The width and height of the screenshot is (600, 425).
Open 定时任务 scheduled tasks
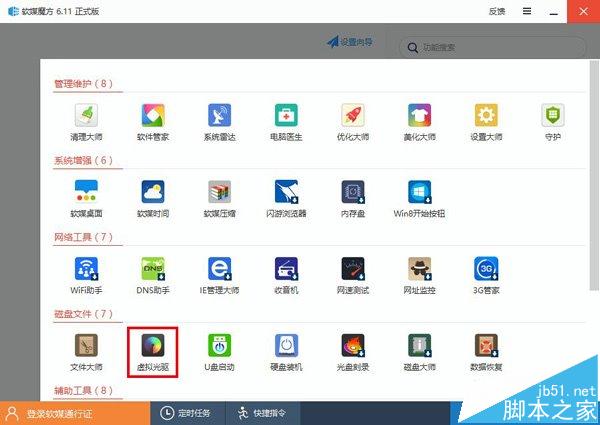click(188, 413)
